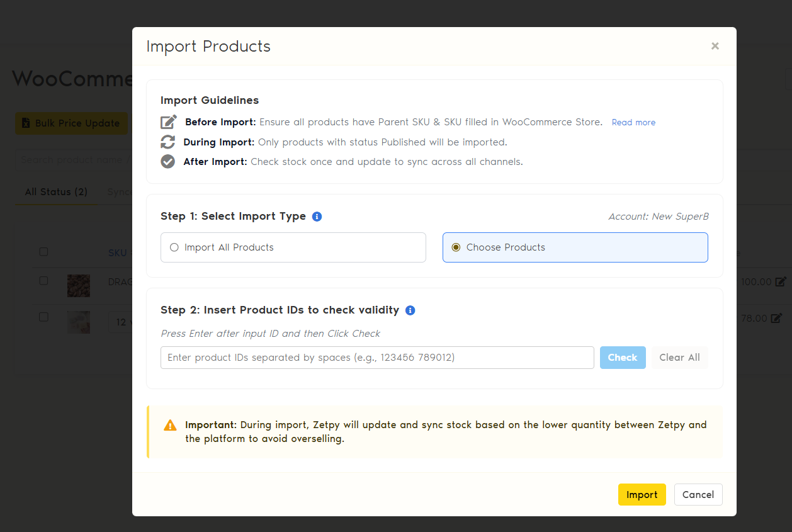Focus the product IDs input field
The width and height of the screenshot is (792, 532).
click(x=377, y=358)
